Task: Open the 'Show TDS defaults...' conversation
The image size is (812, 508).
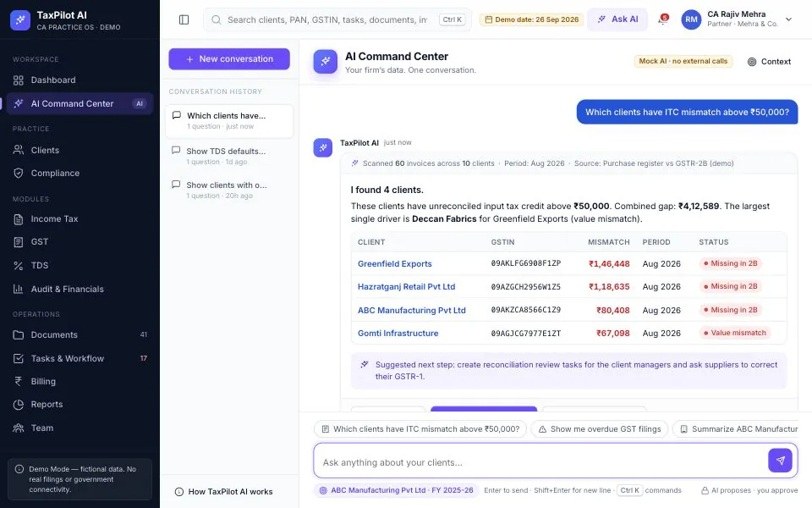Action: click(229, 156)
